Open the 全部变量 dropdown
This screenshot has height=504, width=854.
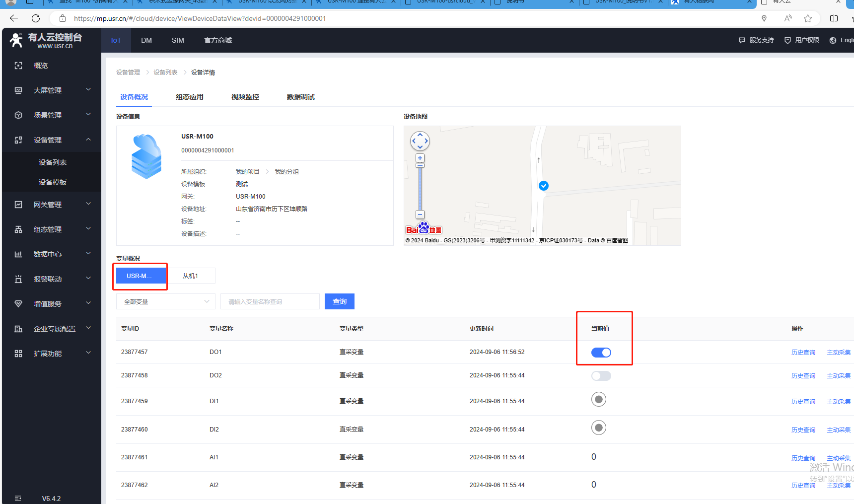[166, 301]
